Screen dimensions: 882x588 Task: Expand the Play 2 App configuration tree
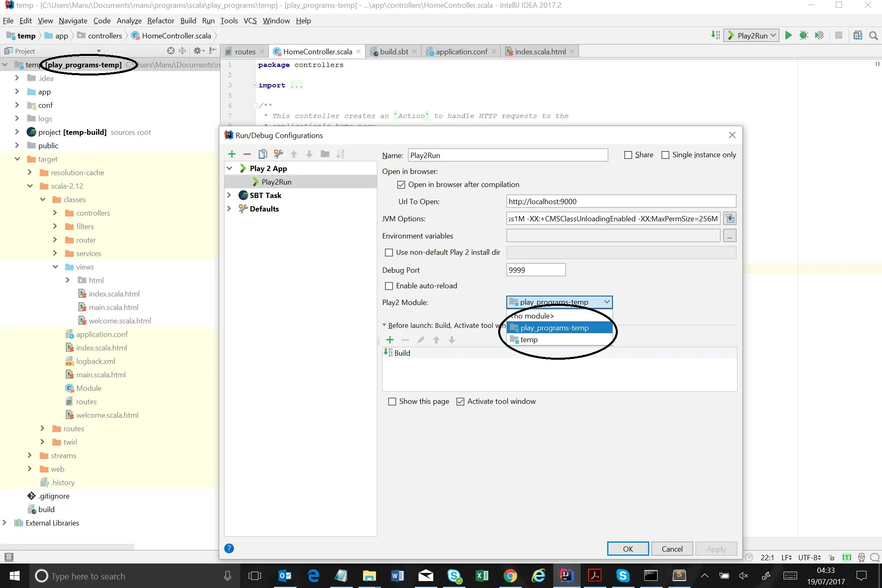(228, 168)
